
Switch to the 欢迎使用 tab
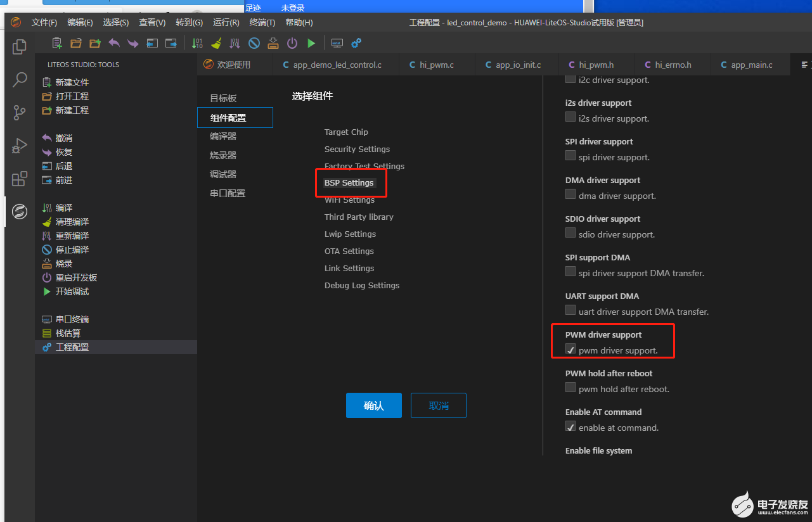pos(235,65)
